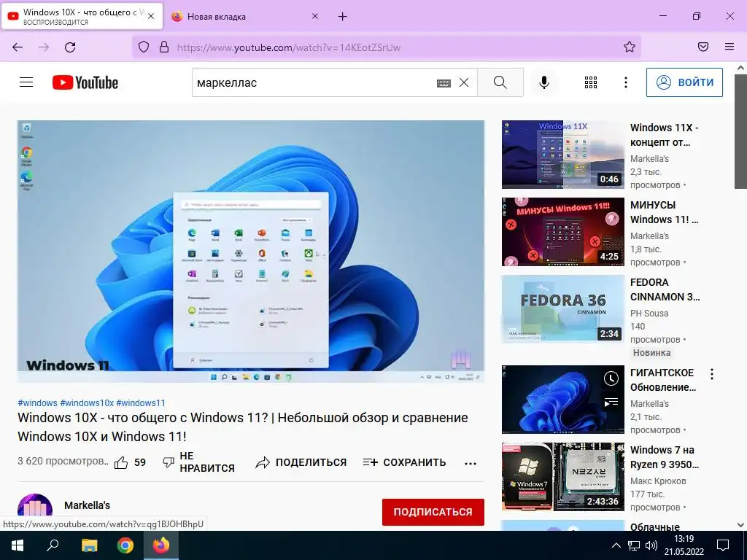Open the МИНУСЫ Windows 11 thumbnail

tap(562, 232)
